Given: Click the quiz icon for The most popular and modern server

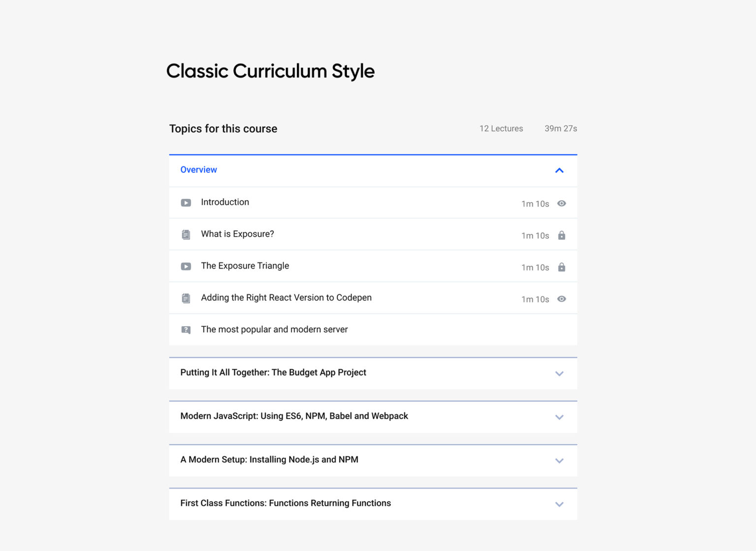Looking at the screenshot, I should tap(186, 330).
